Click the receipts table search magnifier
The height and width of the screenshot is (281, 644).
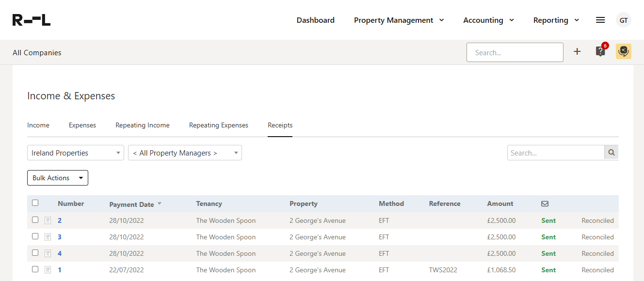click(x=612, y=153)
